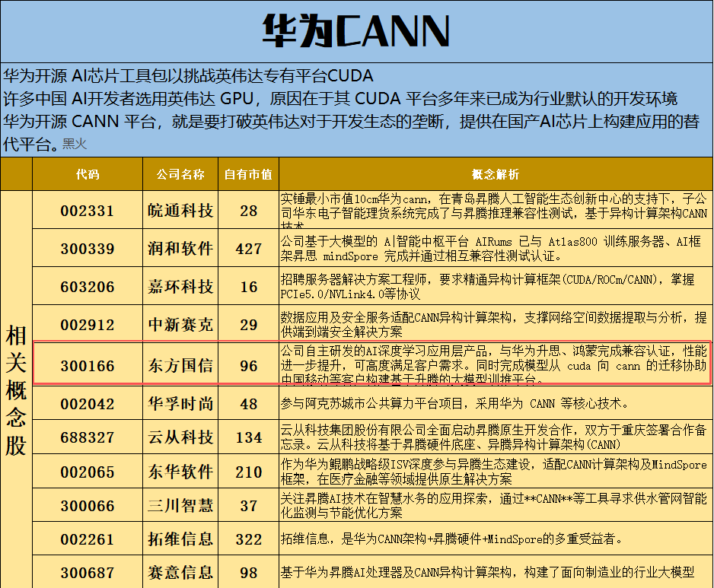The width and height of the screenshot is (714, 588).
Task: Click the 润和软件 description mentioning Atlas800
Action: (x=496, y=248)
